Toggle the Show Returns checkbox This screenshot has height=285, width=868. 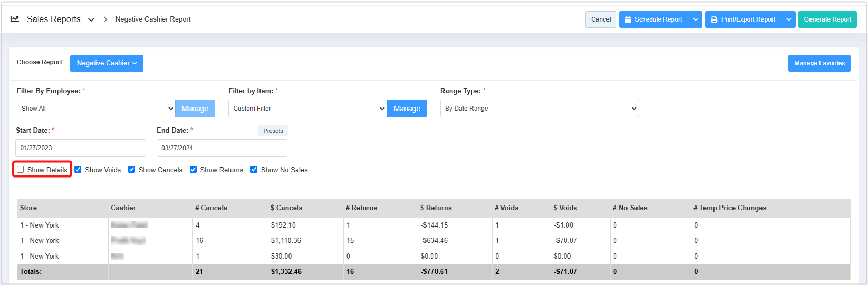[x=194, y=170]
